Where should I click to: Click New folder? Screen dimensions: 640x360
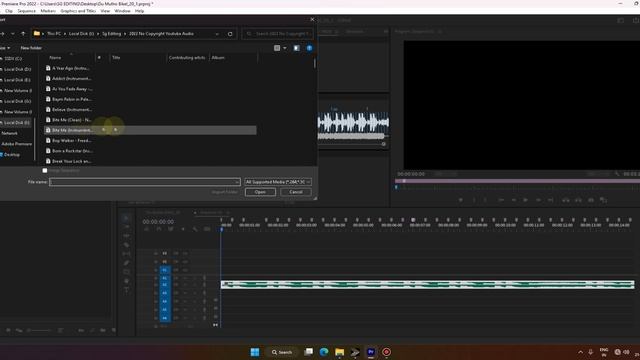(31, 48)
